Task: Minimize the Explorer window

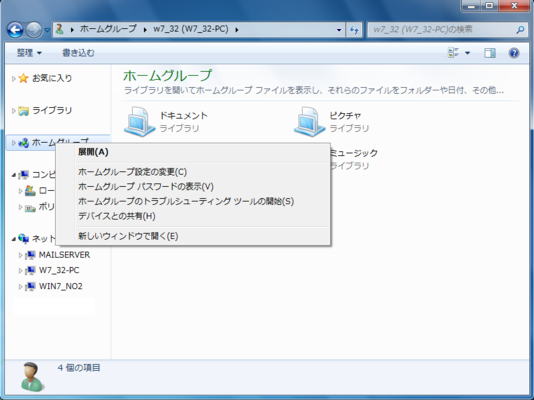Action: click(x=472, y=6)
